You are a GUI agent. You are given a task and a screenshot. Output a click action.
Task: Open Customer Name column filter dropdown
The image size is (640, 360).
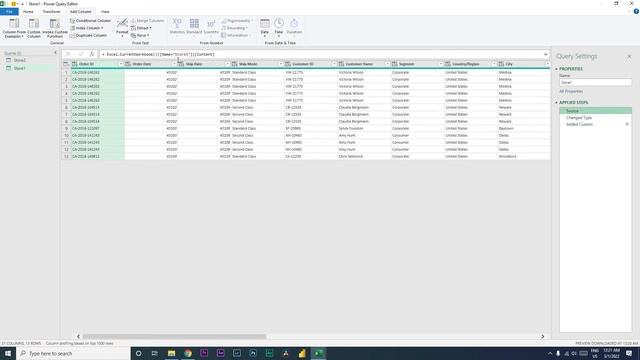pos(387,64)
